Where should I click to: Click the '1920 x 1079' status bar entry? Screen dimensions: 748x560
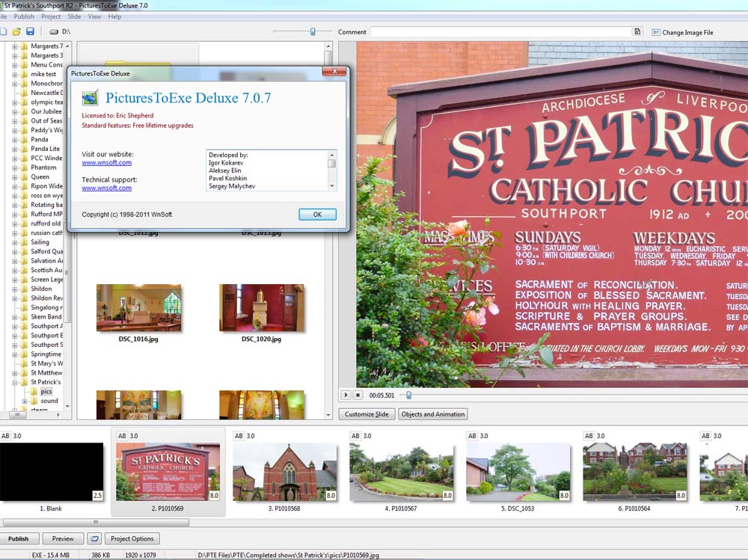click(141, 556)
